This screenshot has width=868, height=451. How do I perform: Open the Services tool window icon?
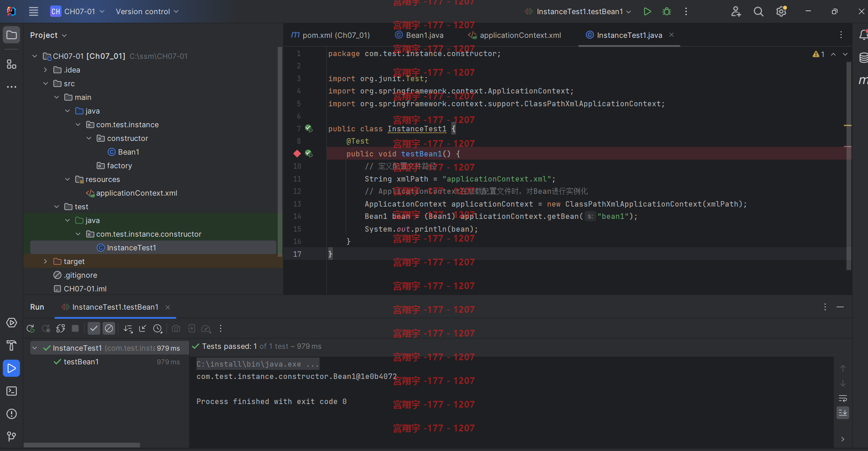(11, 323)
